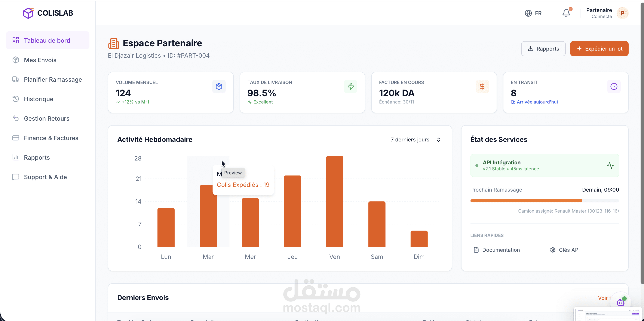
Task: Open the FR language selector
Action: point(538,13)
